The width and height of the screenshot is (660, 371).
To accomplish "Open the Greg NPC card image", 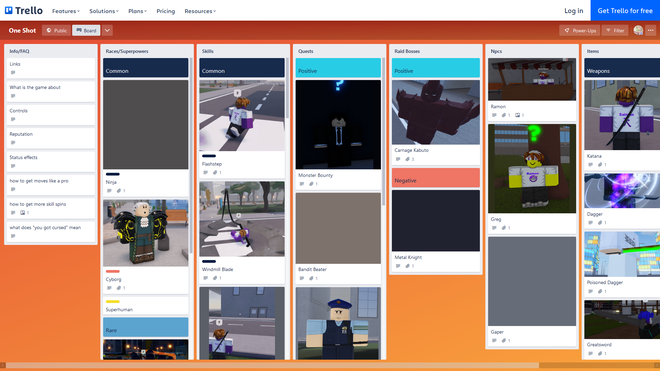I will [x=532, y=168].
